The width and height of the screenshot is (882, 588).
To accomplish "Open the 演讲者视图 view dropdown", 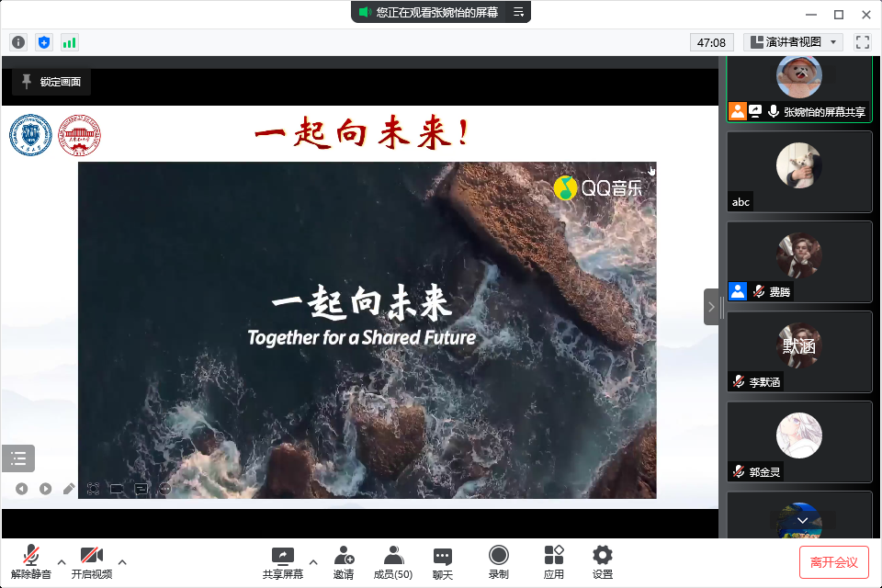I will 794,42.
